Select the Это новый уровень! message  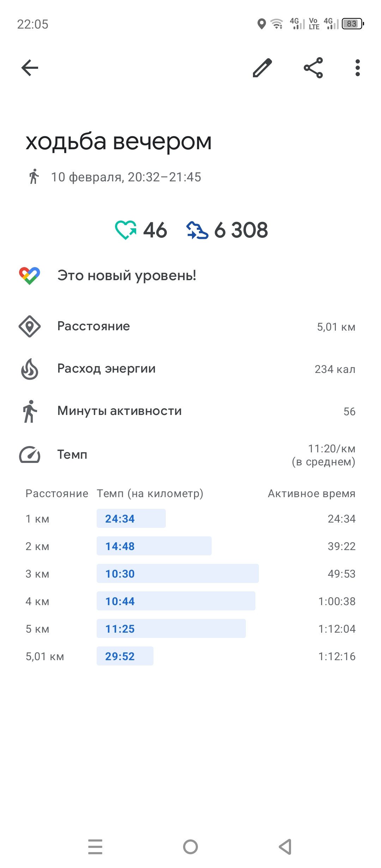pos(127,276)
